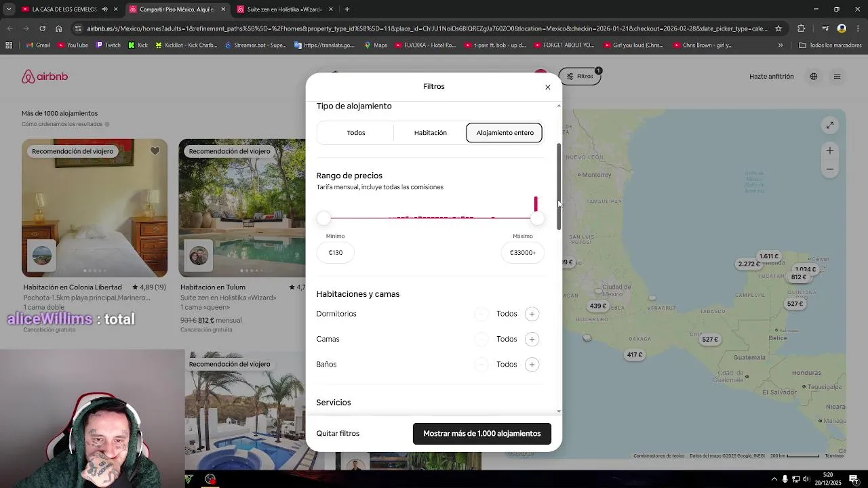
Task: Decrease the Baños count
Action: click(481, 365)
